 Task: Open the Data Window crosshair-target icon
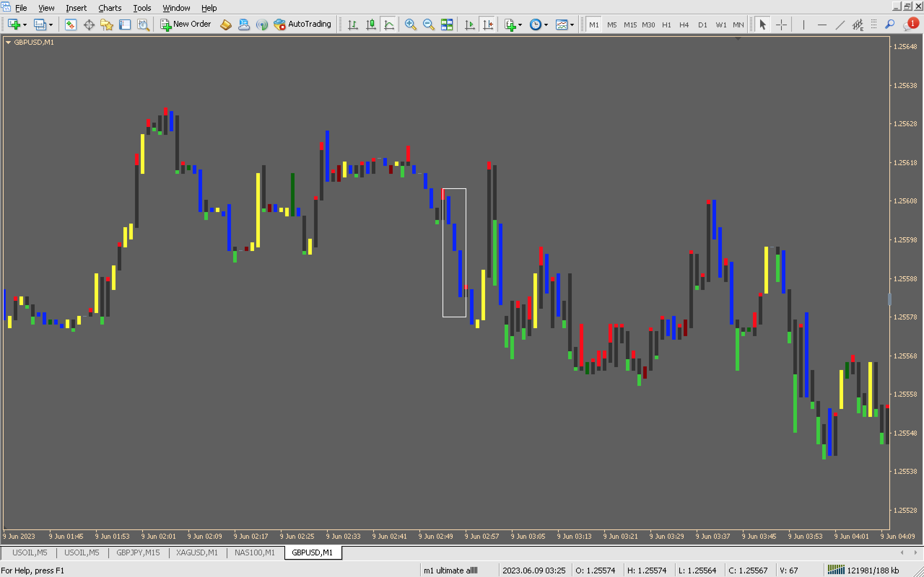pyautogui.click(x=89, y=25)
